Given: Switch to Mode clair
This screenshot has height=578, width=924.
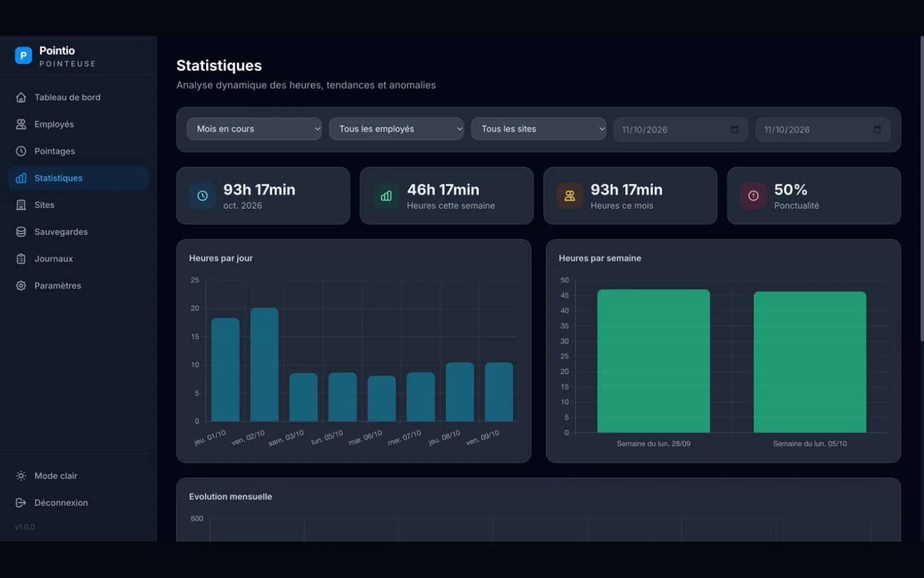Looking at the screenshot, I should point(78,476).
